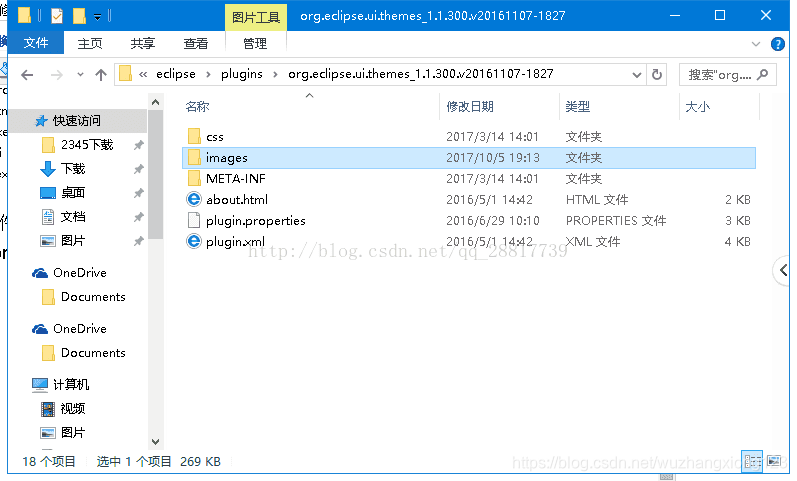Screen dimensions: 797x481
Task: Select the META-INF folder name
Action: click(x=235, y=178)
